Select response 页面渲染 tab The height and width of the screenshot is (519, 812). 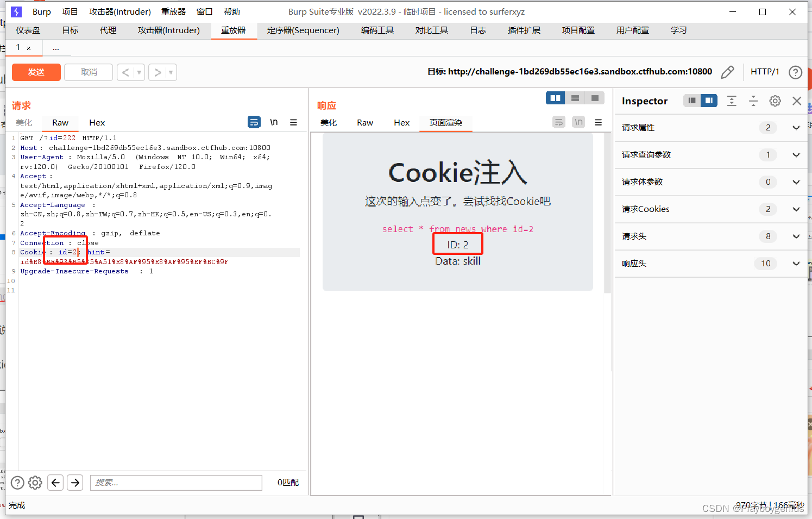click(x=446, y=123)
